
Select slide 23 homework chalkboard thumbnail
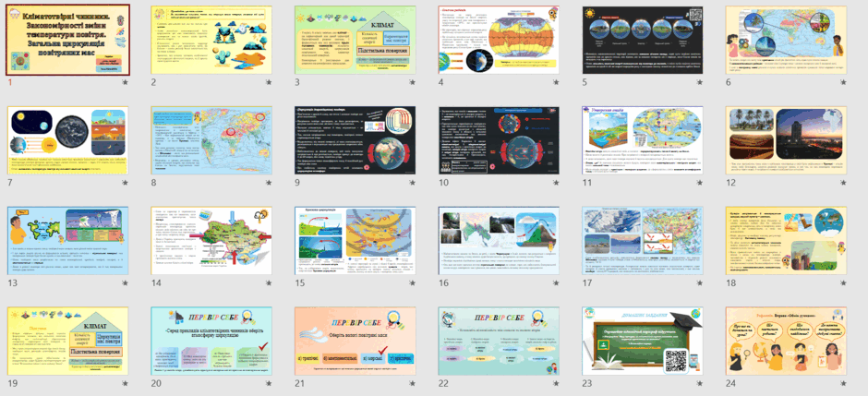[642, 342]
